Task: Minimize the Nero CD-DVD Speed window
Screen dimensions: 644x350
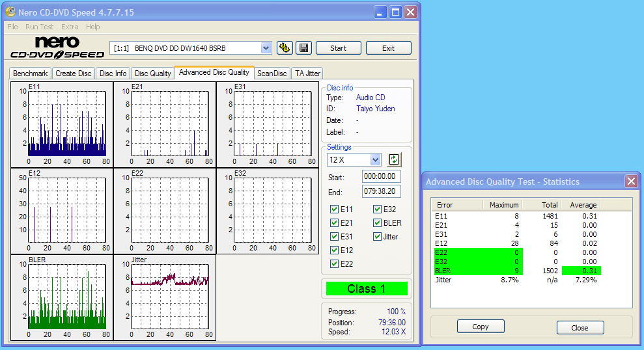Action: 381,12
